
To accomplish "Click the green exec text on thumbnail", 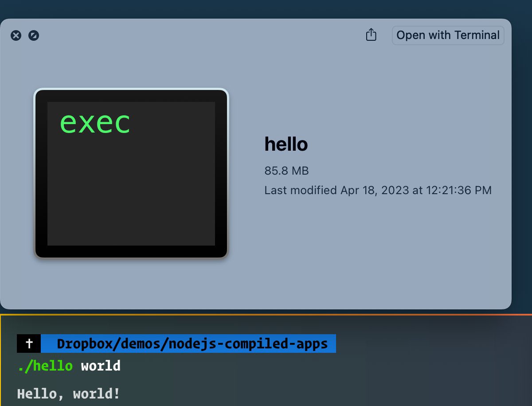I will tap(95, 122).
